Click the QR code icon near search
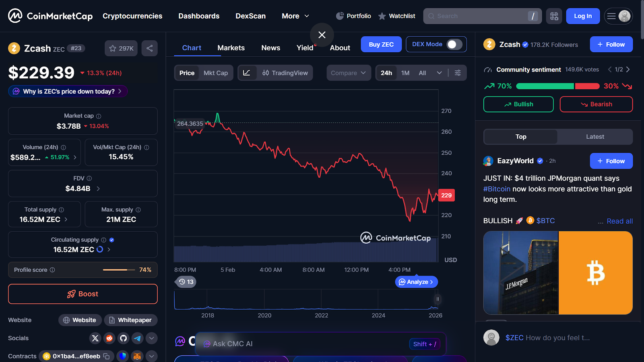This screenshot has width=644, height=362. coord(554,16)
